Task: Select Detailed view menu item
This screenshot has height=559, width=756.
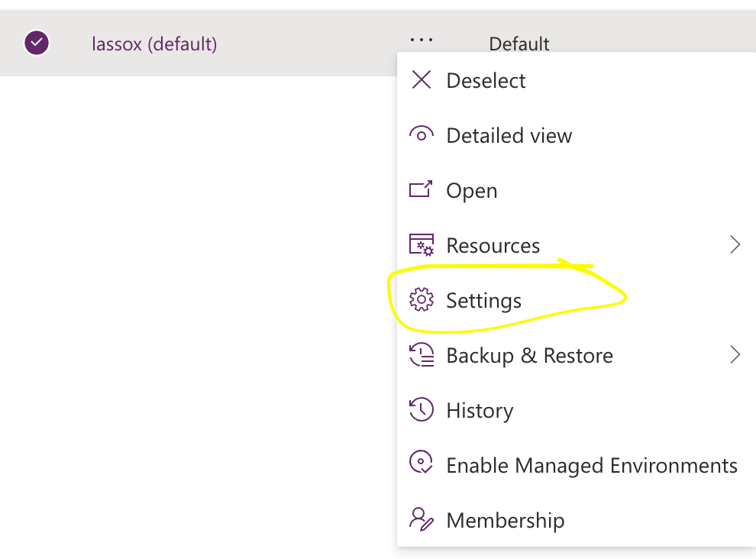Action: (x=509, y=136)
